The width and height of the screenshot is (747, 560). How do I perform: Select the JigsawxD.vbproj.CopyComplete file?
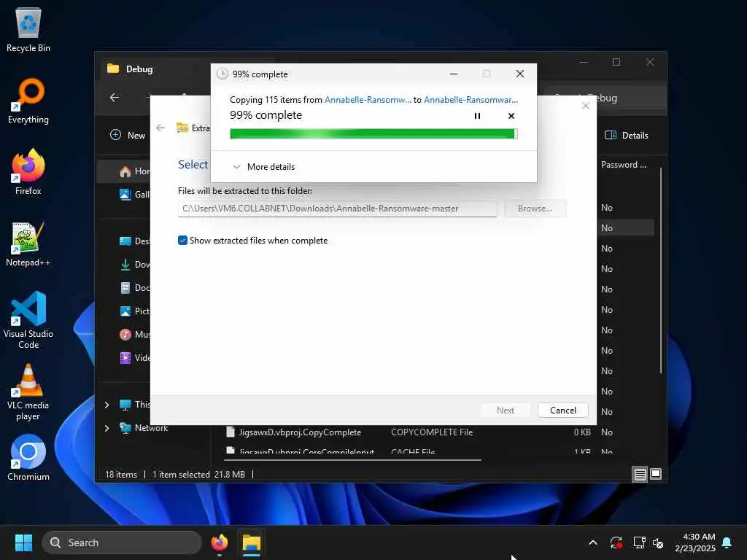(300, 432)
